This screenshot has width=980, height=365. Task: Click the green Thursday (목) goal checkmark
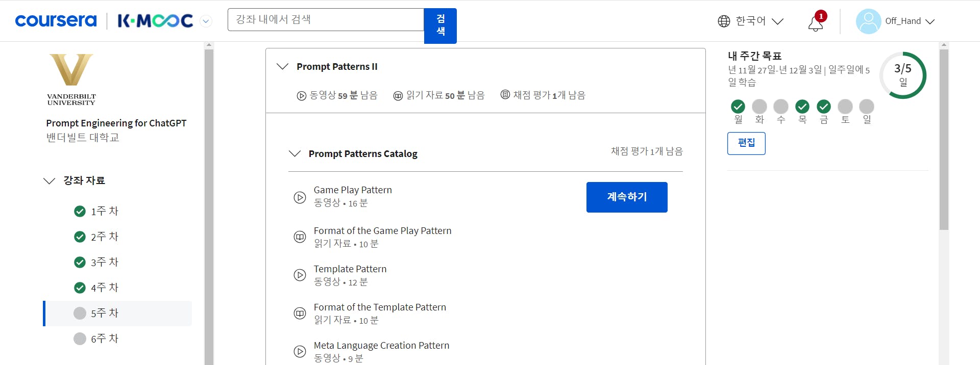click(x=802, y=107)
